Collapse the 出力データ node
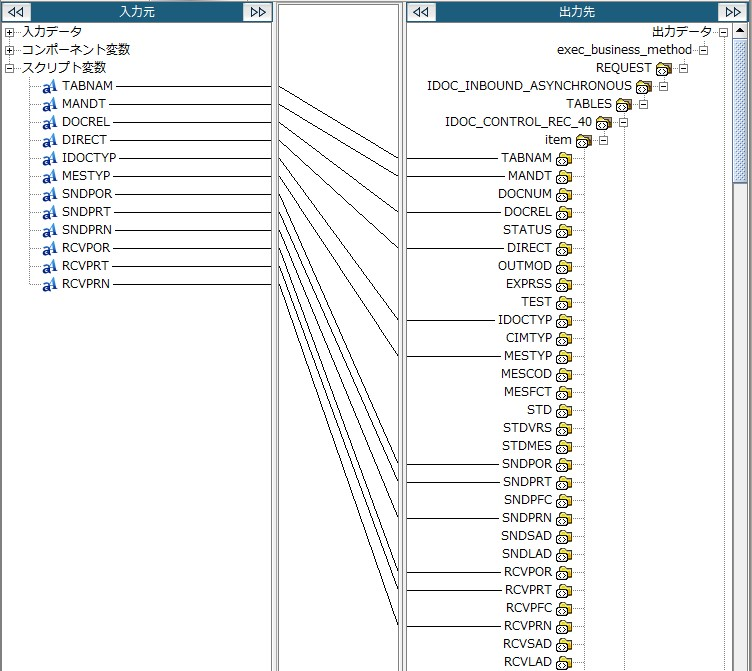 pyautogui.click(x=723, y=32)
